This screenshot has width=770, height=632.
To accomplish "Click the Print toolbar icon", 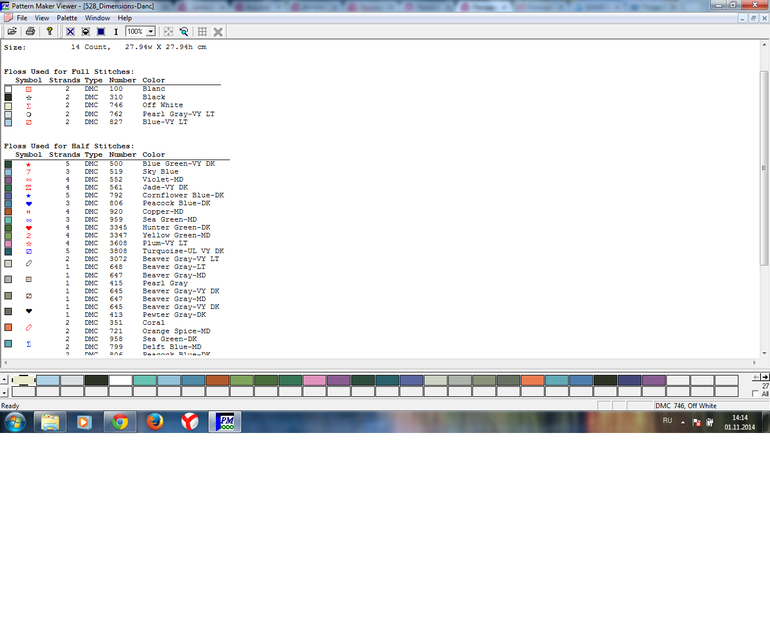I will click(x=30, y=32).
